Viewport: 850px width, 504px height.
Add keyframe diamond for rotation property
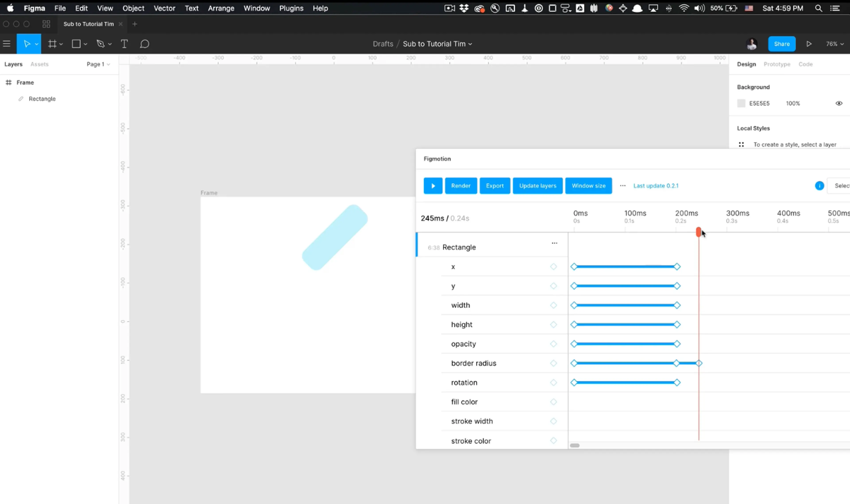pos(553,383)
